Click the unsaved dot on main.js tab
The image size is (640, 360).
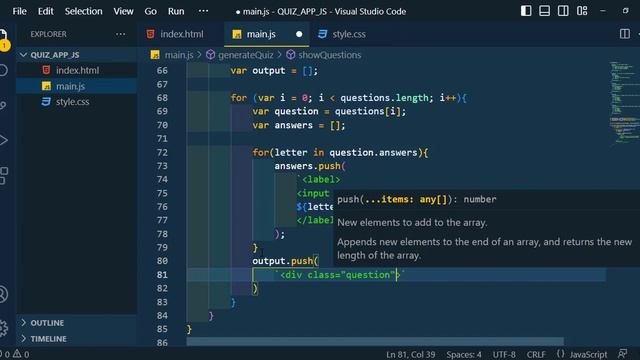pos(299,34)
